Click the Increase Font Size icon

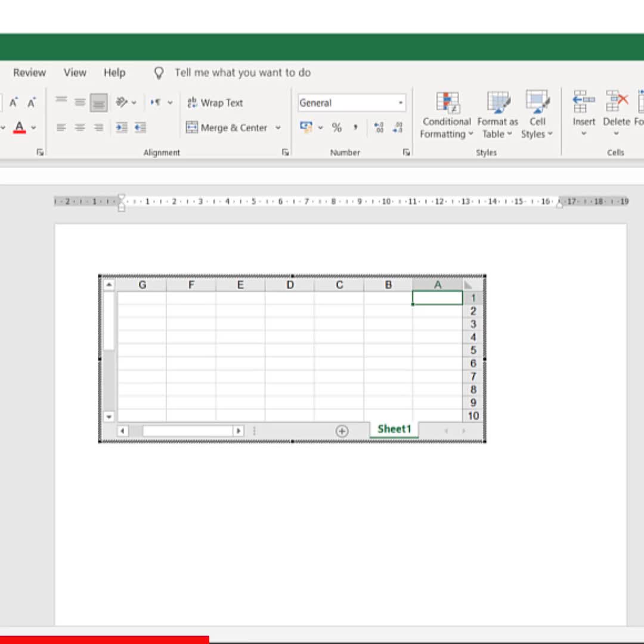click(14, 103)
